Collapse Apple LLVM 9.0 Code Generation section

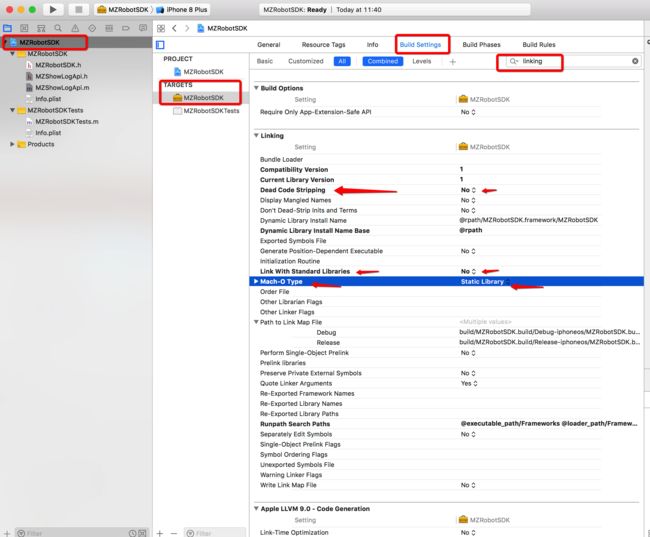point(256,508)
